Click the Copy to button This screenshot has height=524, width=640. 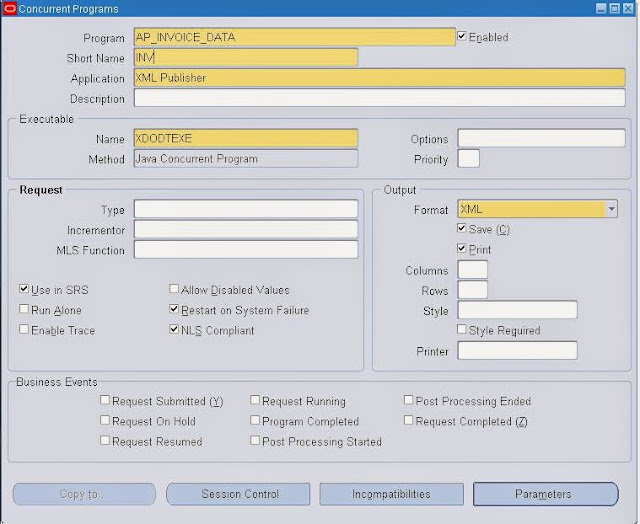[x=84, y=494]
